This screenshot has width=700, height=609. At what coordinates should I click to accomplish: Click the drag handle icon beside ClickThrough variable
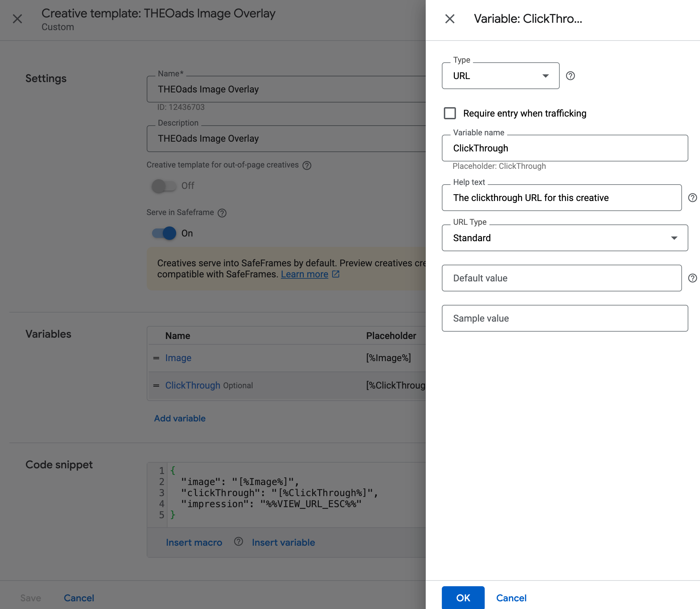point(156,385)
